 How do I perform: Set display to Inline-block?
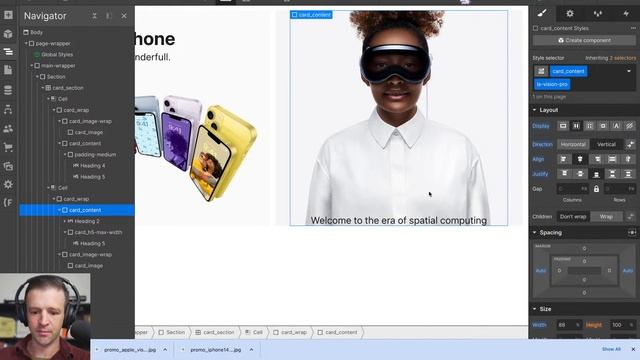603,126
